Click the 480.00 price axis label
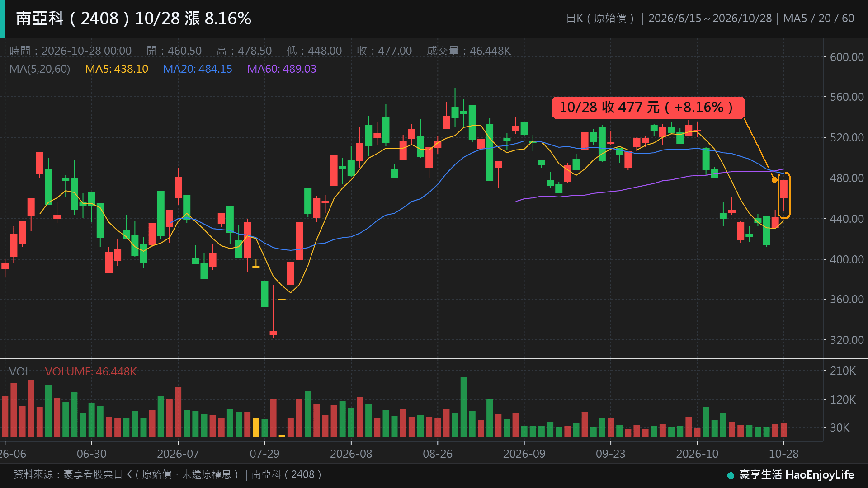This screenshot has width=868, height=488. (x=847, y=178)
